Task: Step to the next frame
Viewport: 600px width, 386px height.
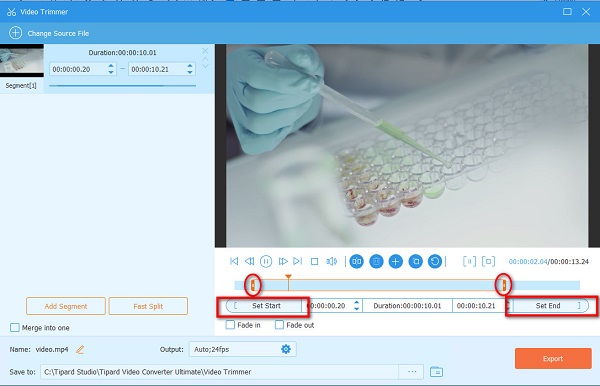Action: click(283, 261)
